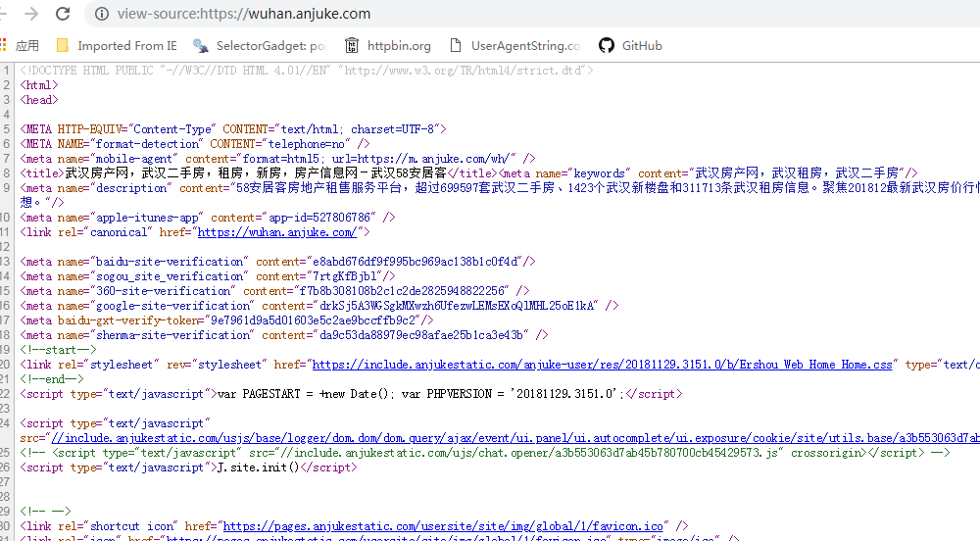Click the title tag text 武汉房产网
This screenshot has width=980, height=541.
[x=97, y=173]
